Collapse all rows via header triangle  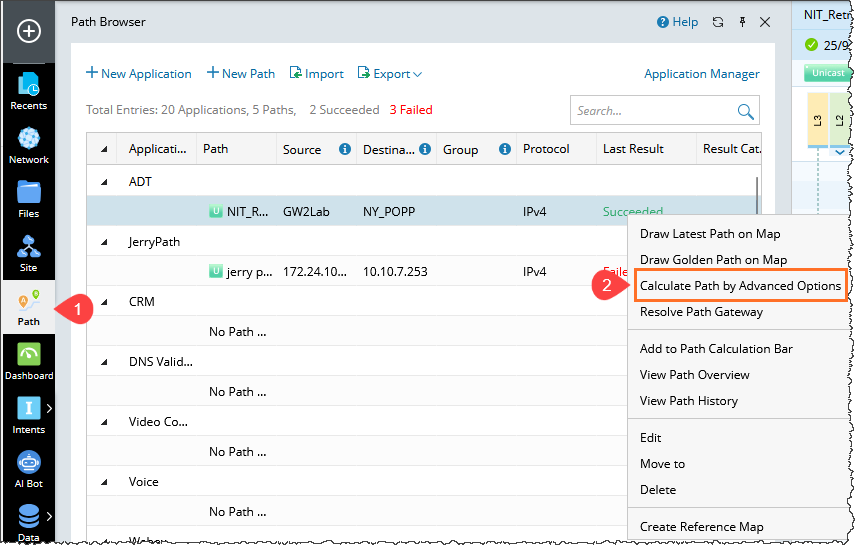pyautogui.click(x=104, y=149)
